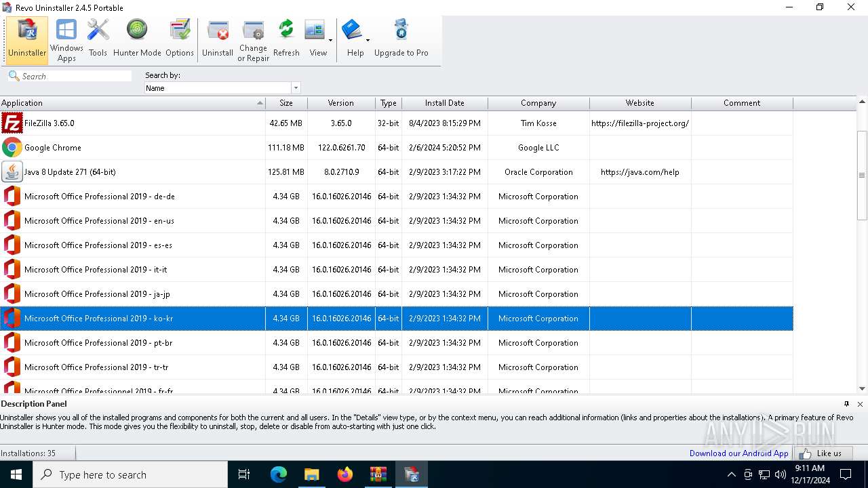The height and width of the screenshot is (488, 868).
Task: Select Microsoft Office Professional 2019 - pt-br
Action: (397, 343)
